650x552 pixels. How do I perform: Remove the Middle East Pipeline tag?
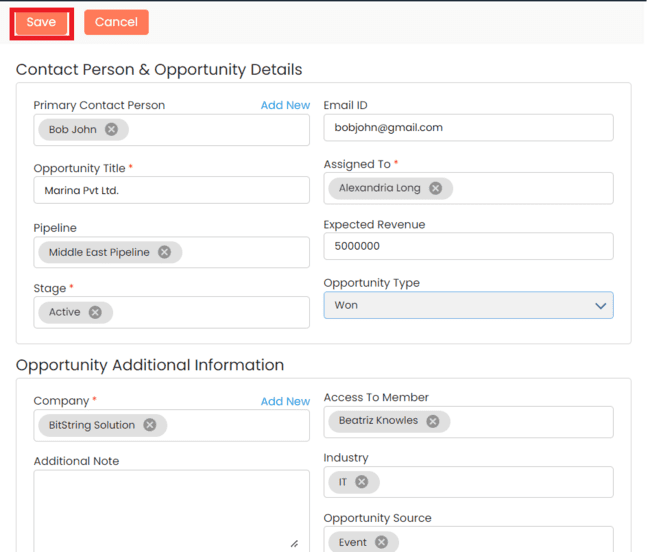pyautogui.click(x=164, y=253)
